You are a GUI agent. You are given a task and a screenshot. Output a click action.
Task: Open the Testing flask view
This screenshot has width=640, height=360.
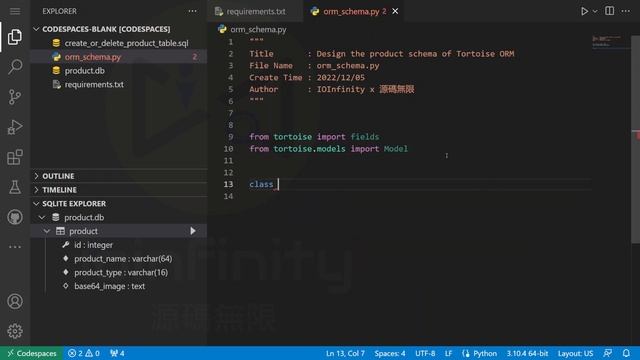(x=15, y=187)
